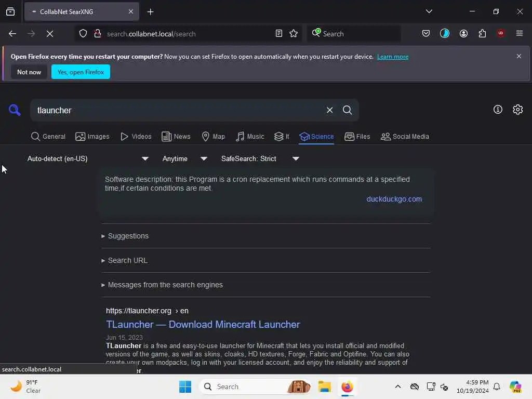Open the cloud sync tray icon
Image resolution: width=532 pixels, height=399 pixels.
[x=414, y=387]
